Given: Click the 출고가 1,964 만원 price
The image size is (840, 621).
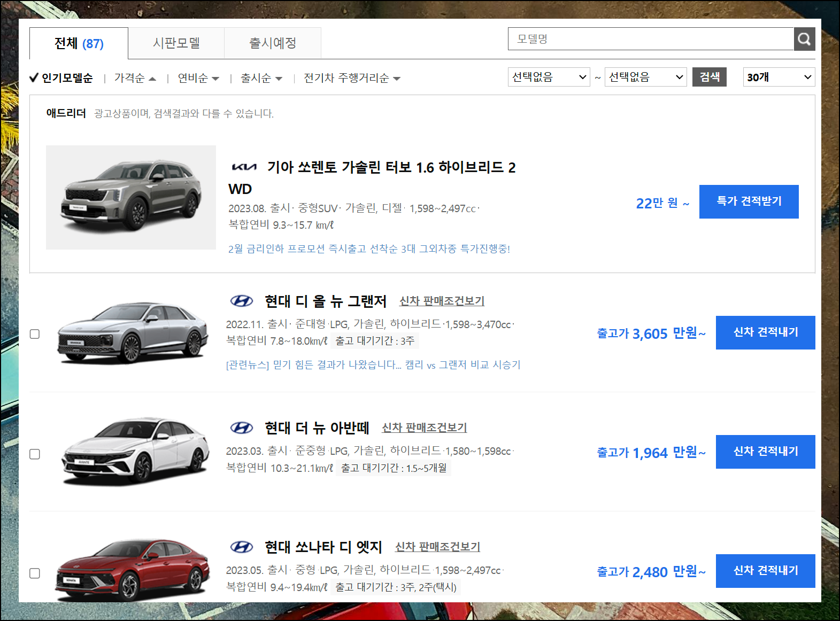Looking at the screenshot, I should click(x=651, y=453).
